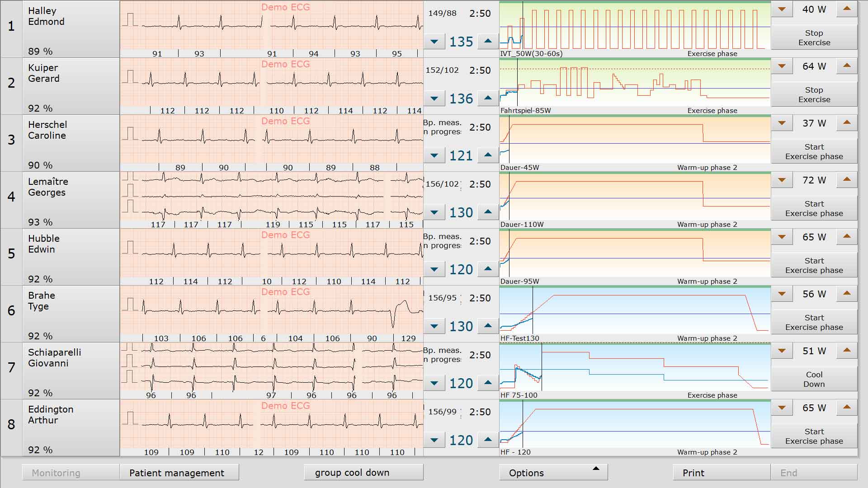Open Brahe Tyge ECG waveform
Viewport: 868px width, 488px height.
(x=272, y=314)
